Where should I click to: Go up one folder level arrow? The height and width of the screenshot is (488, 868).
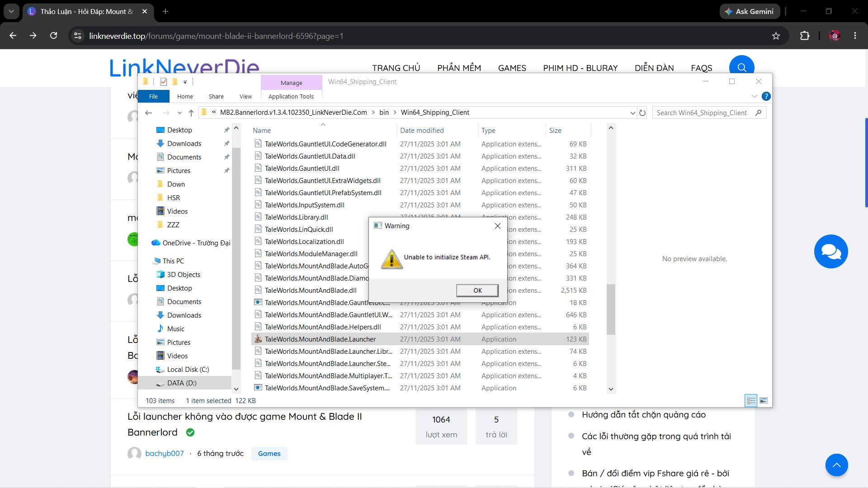pyautogui.click(x=191, y=113)
